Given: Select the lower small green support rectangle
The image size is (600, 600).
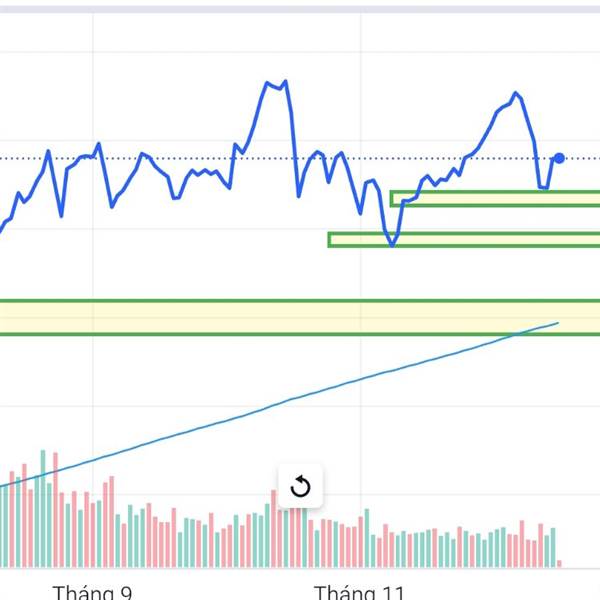Looking at the screenshot, I should point(463,239).
